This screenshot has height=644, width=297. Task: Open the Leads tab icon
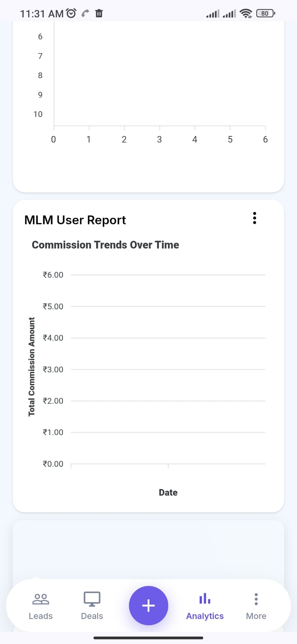tap(41, 599)
